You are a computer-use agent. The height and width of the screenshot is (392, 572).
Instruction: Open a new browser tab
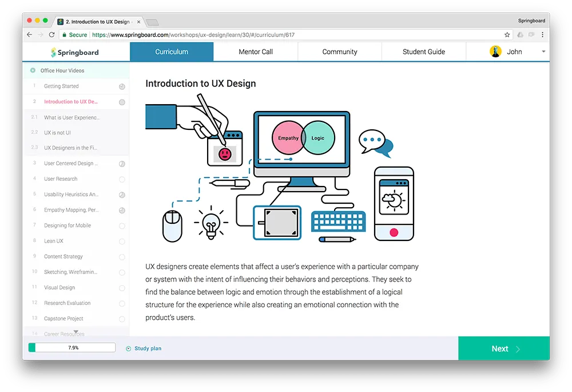(x=152, y=22)
